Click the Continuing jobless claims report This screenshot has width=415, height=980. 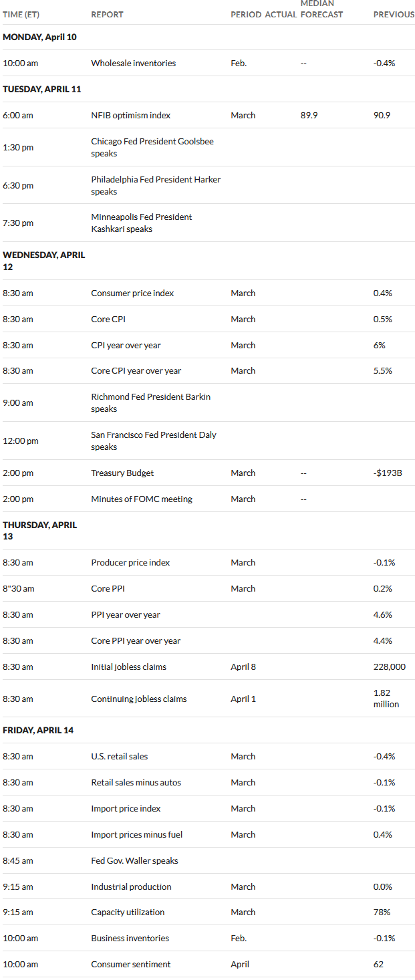pos(139,699)
